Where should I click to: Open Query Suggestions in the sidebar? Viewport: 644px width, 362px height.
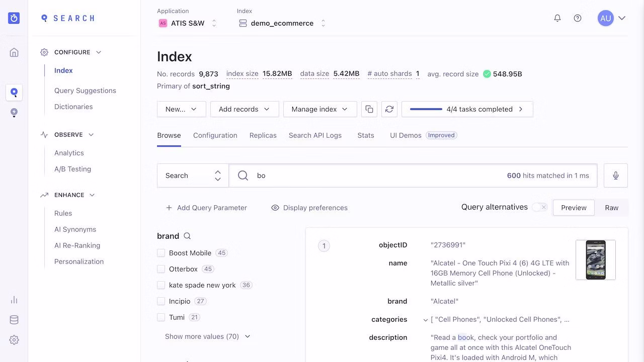85,90
